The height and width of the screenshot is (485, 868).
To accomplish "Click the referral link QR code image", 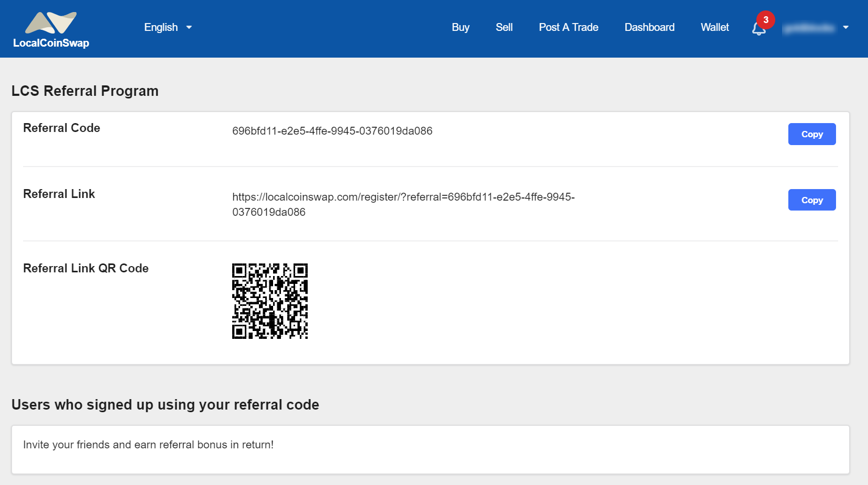I will click(x=270, y=301).
